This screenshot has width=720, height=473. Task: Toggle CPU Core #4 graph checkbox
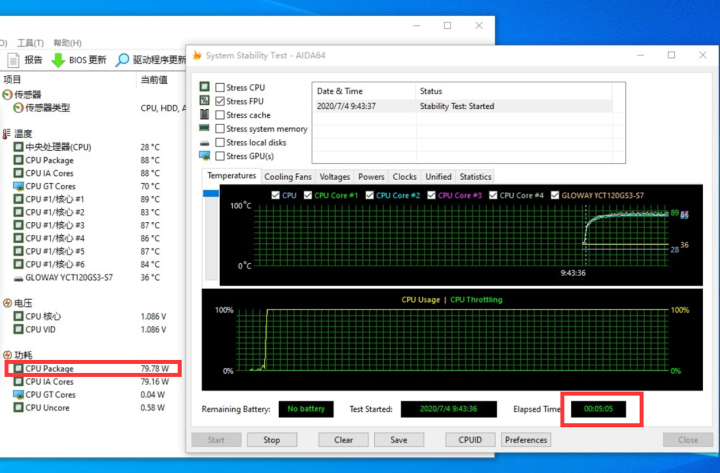(x=493, y=195)
